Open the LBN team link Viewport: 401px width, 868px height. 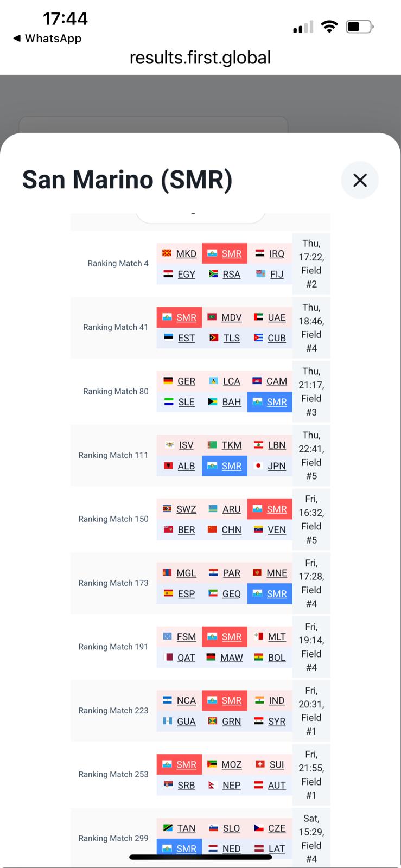pos(277,445)
